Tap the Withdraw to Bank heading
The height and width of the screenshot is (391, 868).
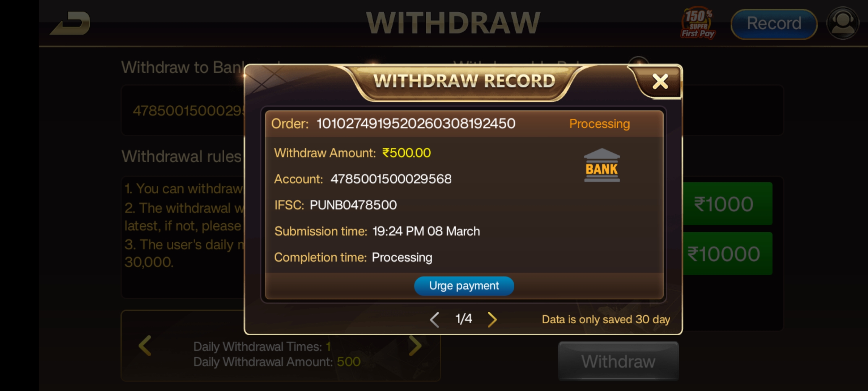click(183, 67)
